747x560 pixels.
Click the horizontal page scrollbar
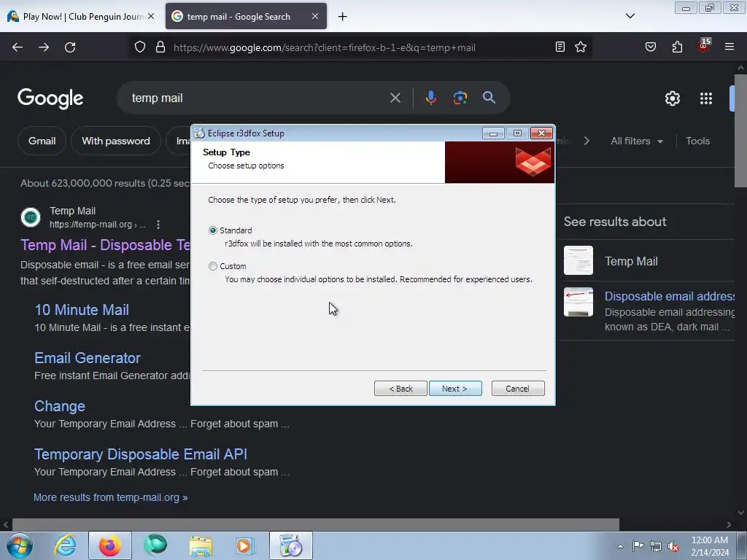tap(315, 524)
